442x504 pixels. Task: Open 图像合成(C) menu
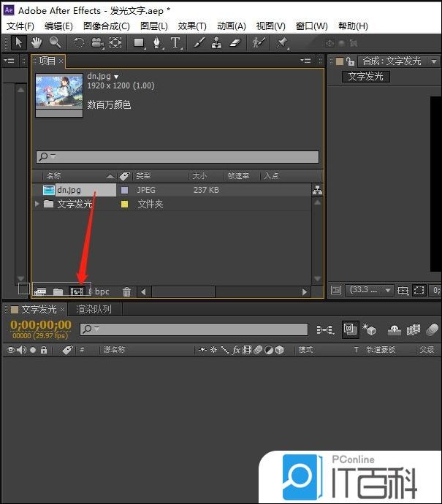coord(107,26)
